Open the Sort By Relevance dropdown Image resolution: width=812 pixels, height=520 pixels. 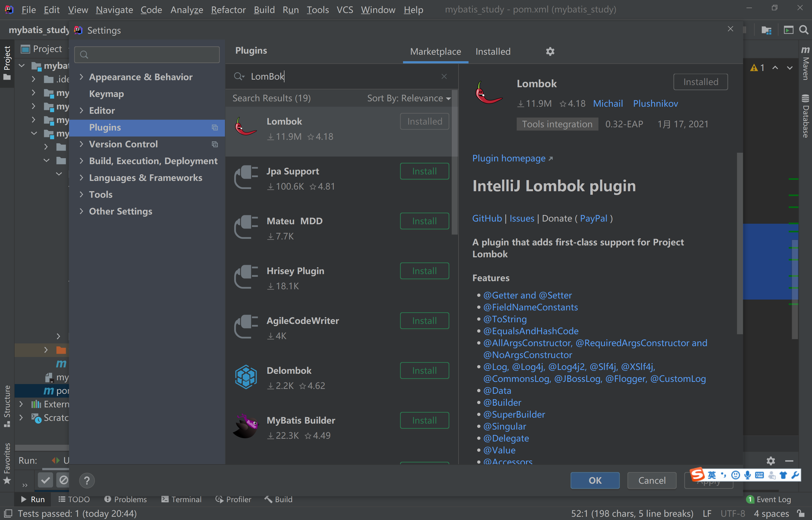tap(408, 98)
